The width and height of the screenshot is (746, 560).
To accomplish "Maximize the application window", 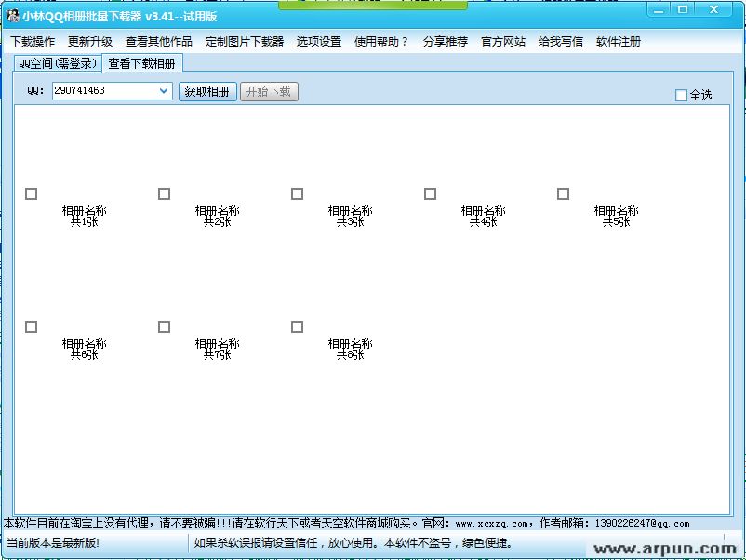I will (x=683, y=10).
